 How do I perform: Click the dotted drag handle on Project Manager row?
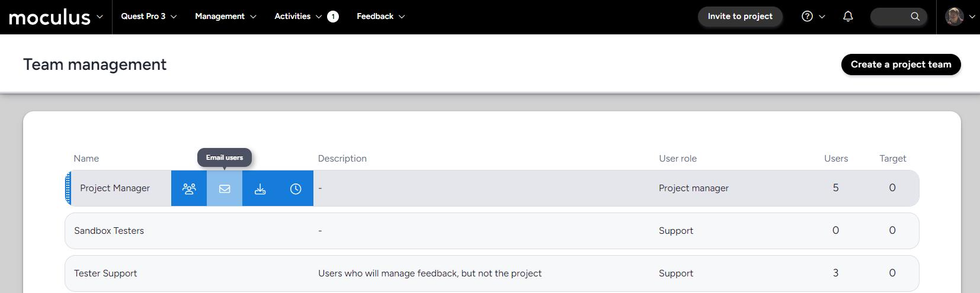[x=68, y=188]
